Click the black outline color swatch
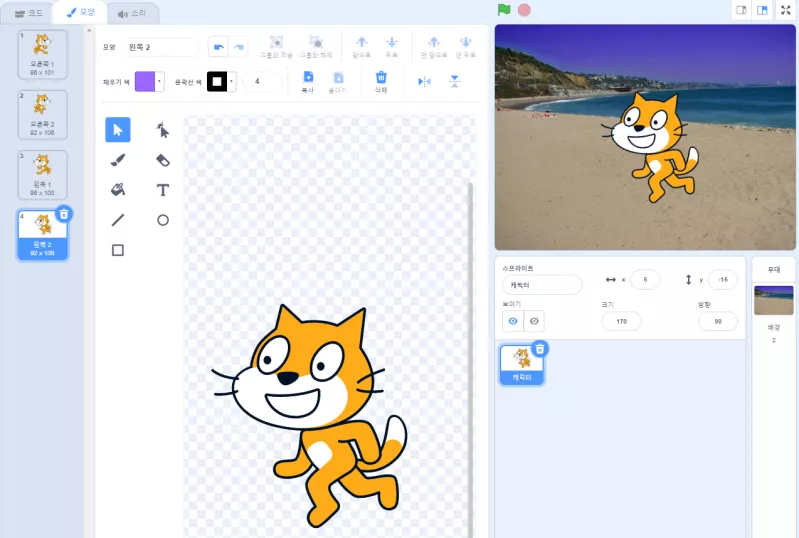Image resolution: width=799 pixels, height=538 pixels. click(x=217, y=82)
